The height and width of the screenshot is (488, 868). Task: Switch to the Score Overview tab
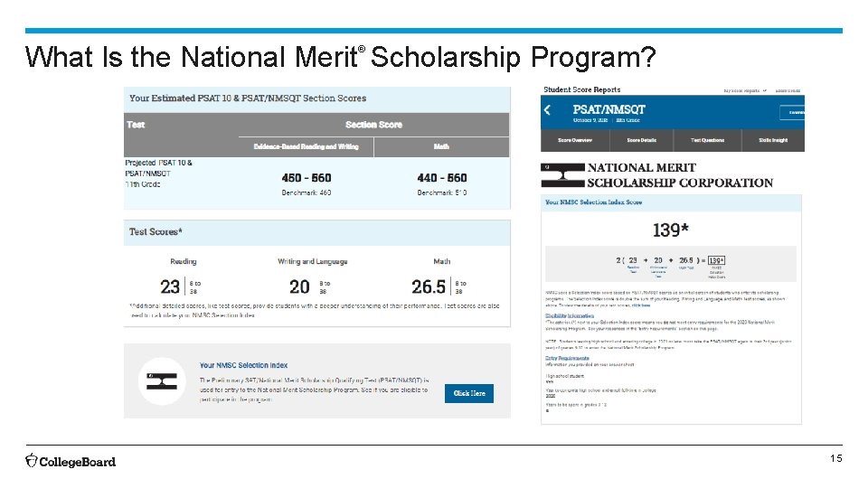coord(575,140)
